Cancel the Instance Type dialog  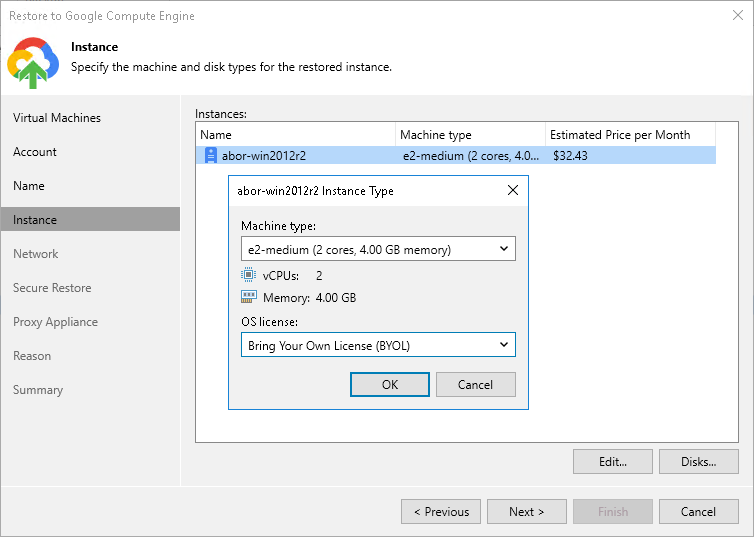476,385
